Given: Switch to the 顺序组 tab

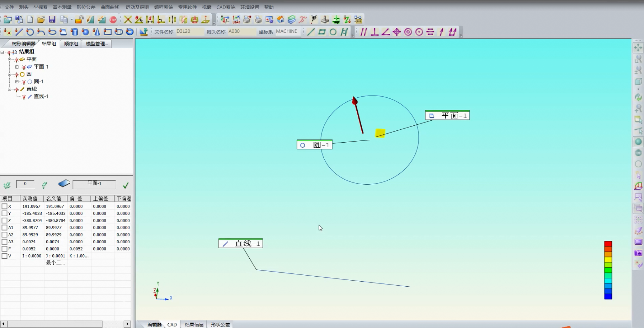Looking at the screenshot, I should (71, 43).
